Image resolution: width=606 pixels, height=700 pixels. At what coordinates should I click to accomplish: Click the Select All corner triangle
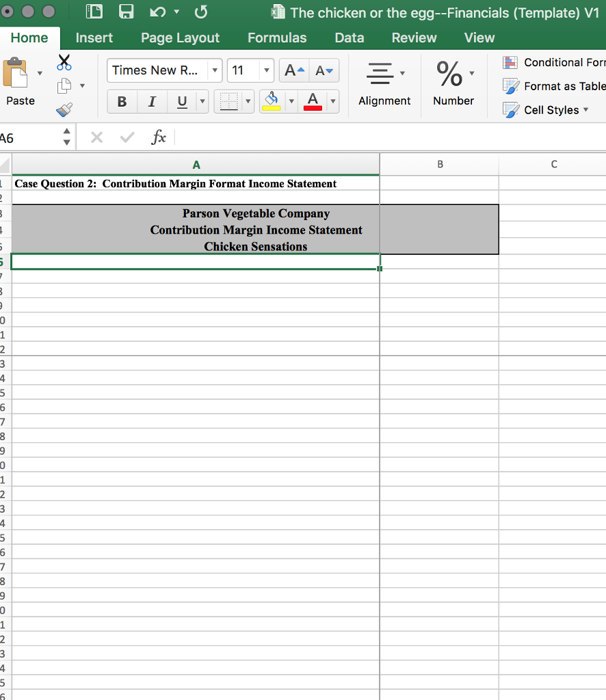[5, 165]
